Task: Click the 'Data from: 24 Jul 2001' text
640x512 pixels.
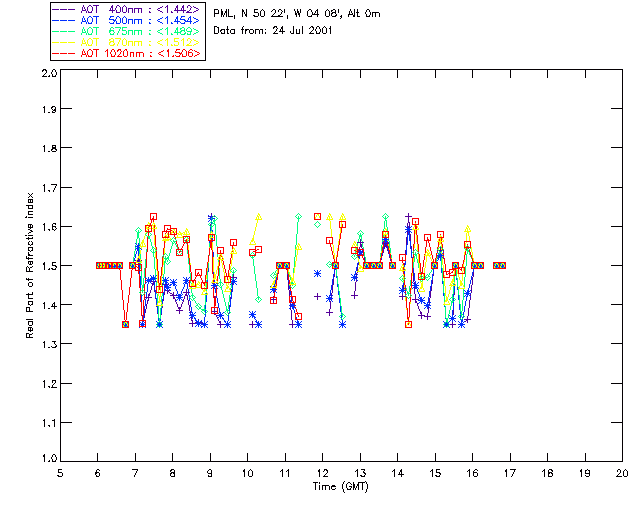Action: [x=266, y=32]
